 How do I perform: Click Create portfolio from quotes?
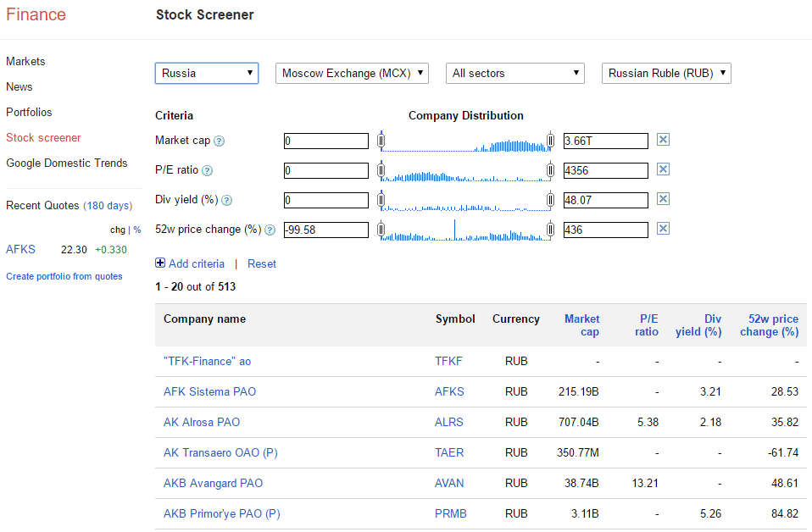(x=64, y=276)
